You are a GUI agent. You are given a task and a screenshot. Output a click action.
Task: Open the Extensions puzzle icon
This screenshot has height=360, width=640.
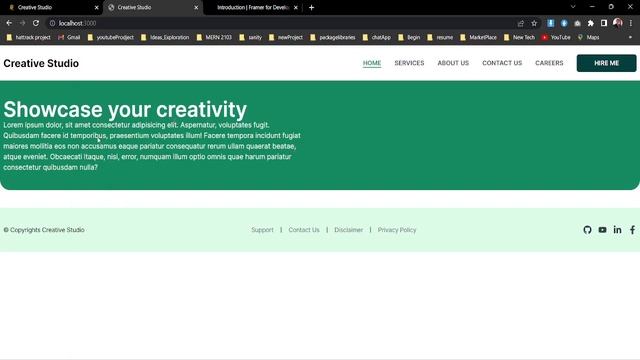coord(590,23)
